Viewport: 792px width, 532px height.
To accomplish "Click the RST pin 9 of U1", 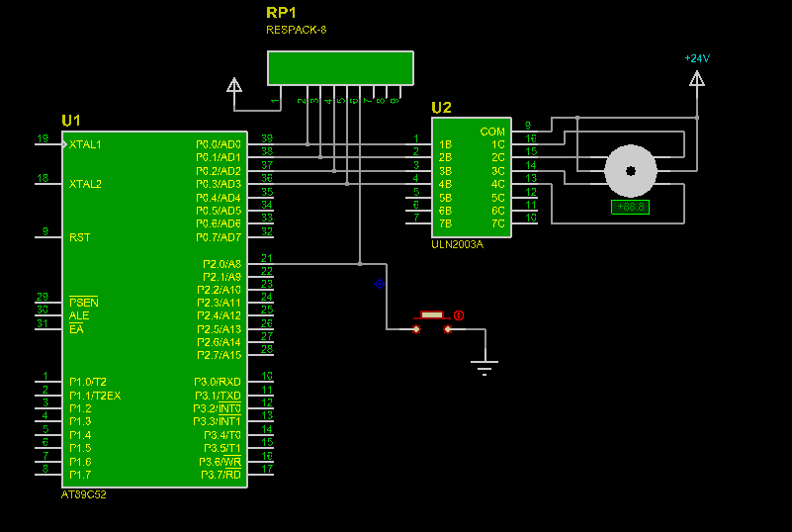I will (x=48, y=237).
